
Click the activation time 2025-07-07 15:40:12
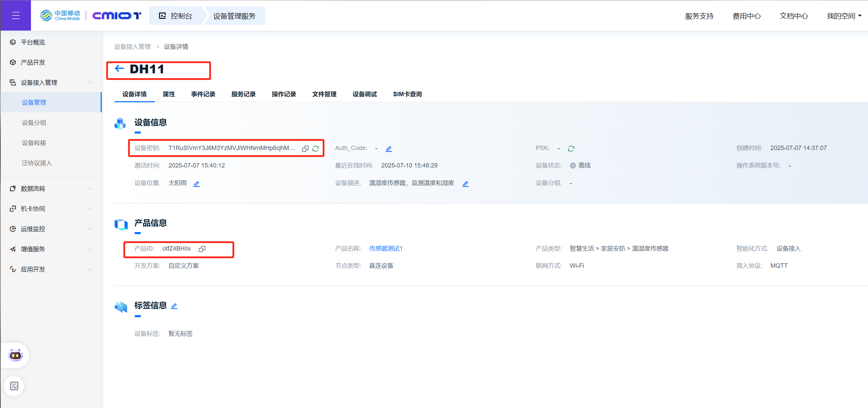(x=196, y=165)
